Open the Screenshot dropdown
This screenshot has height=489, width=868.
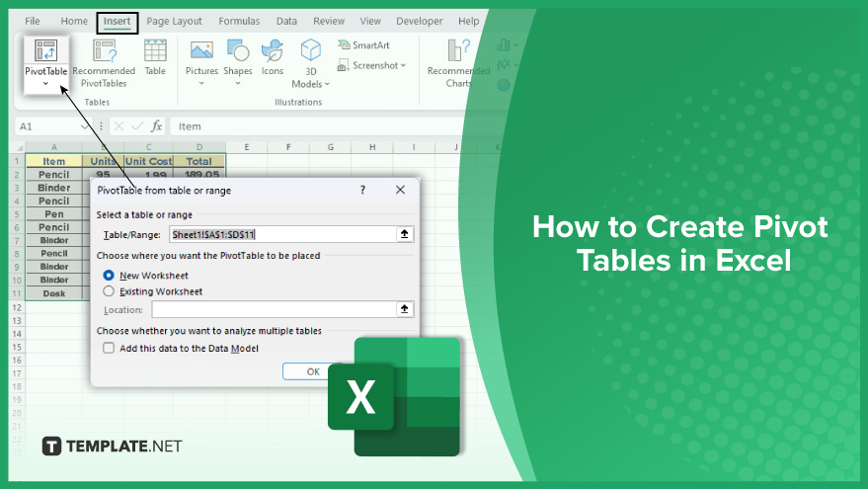[371, 65]
